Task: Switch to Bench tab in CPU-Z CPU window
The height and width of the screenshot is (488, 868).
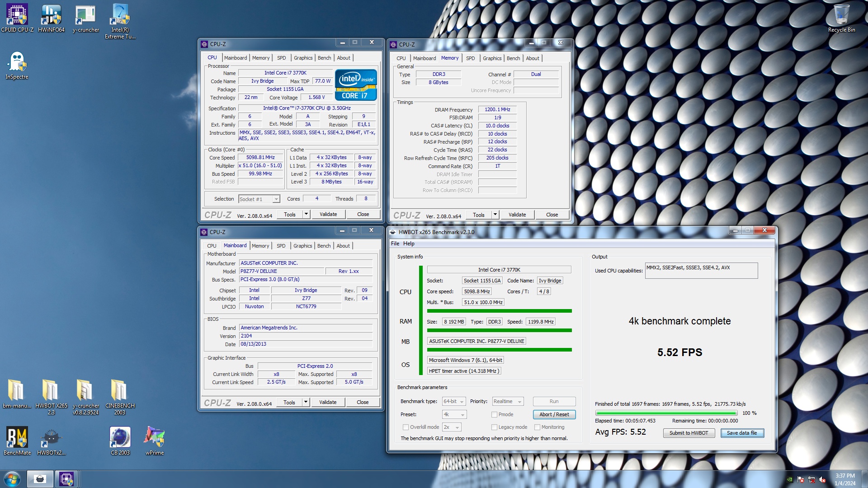Action: coord(324,58)
